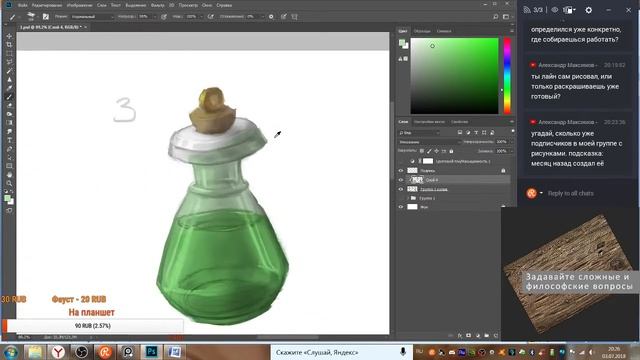Open chat overlay settings gear
The image size is (640, 360).
(x=589, y=10)
